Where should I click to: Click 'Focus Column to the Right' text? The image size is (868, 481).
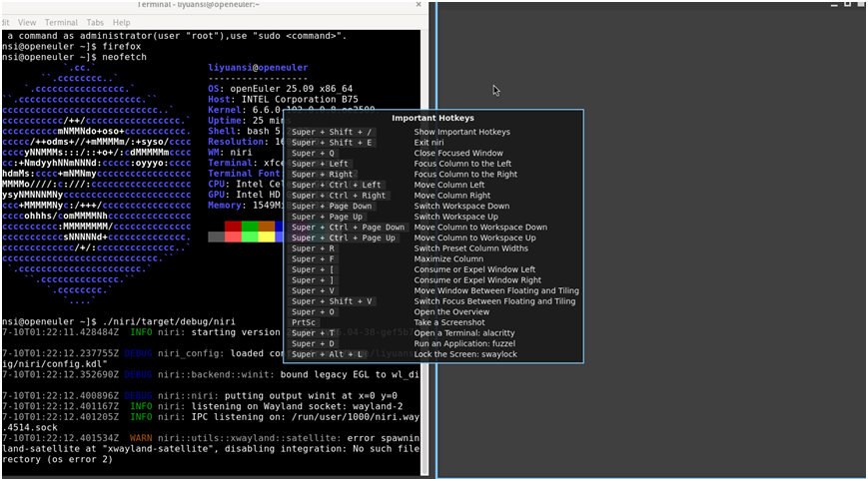tap(465, 175)
